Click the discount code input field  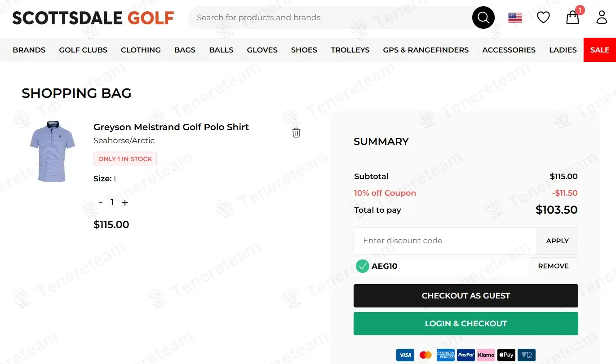tap(445, 241)
